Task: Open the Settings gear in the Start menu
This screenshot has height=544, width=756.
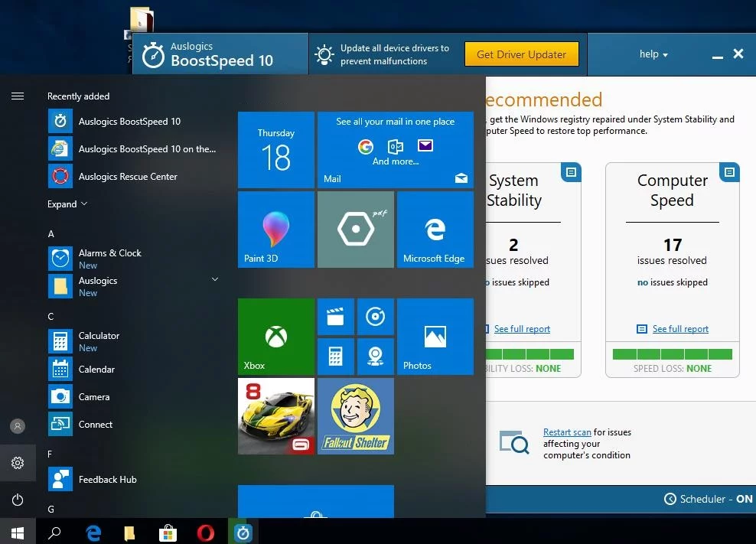Action: (18, 463)
